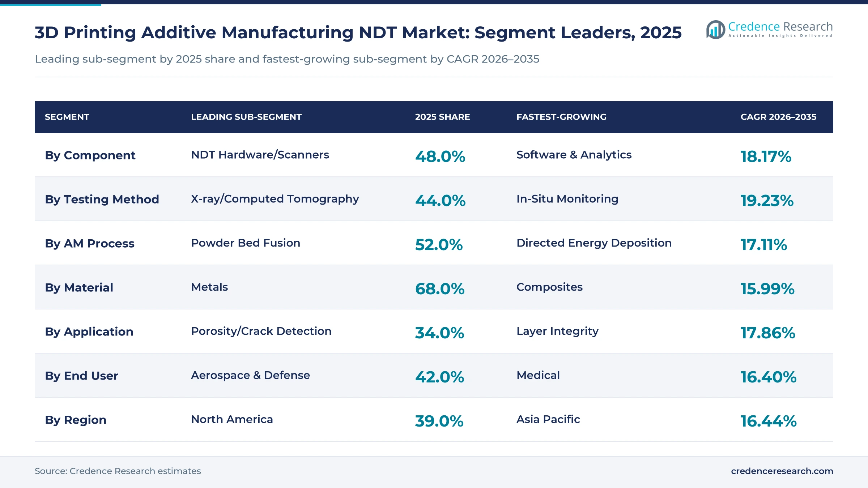Click the 44.0% share value
This screenshot has height=488, width=868.
click(x=440, y=201)
